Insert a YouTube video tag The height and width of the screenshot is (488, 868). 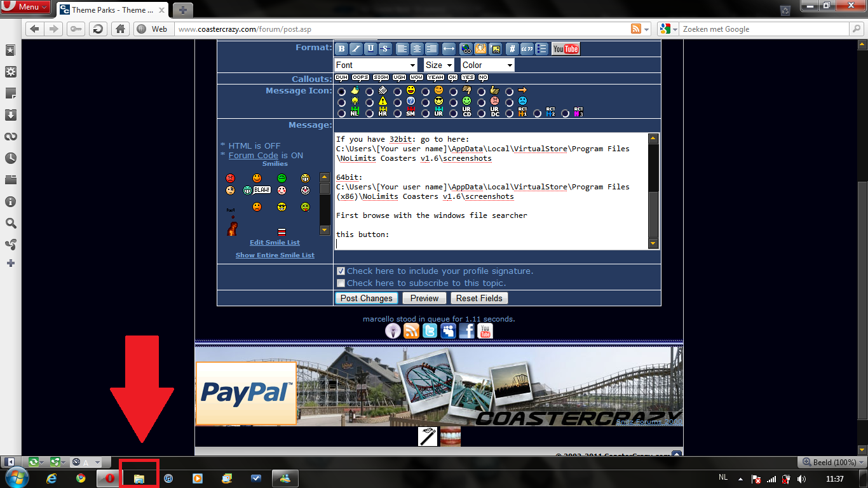(x=566, y=49)
